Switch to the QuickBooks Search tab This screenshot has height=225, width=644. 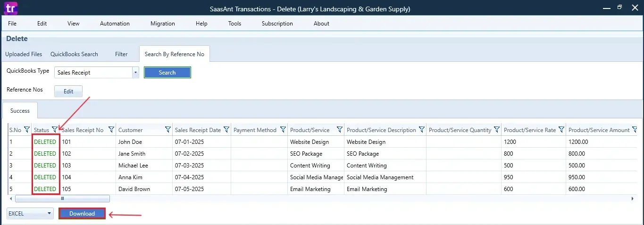(x=74, y=54)
